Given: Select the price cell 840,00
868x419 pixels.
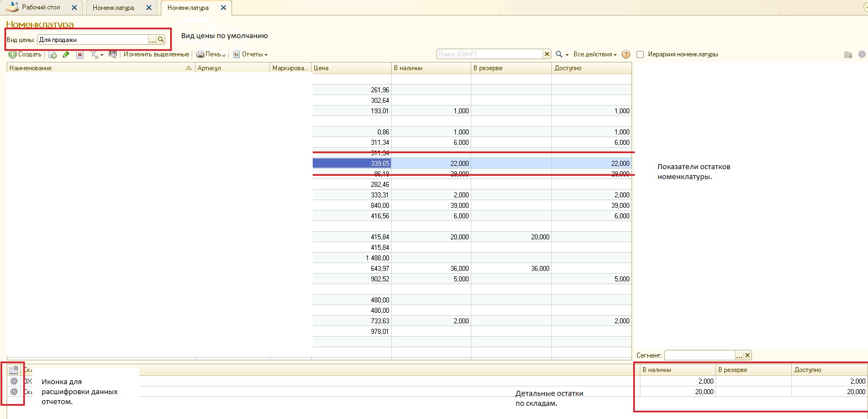Looking at the screenshot, I should (x=352, y=205).
